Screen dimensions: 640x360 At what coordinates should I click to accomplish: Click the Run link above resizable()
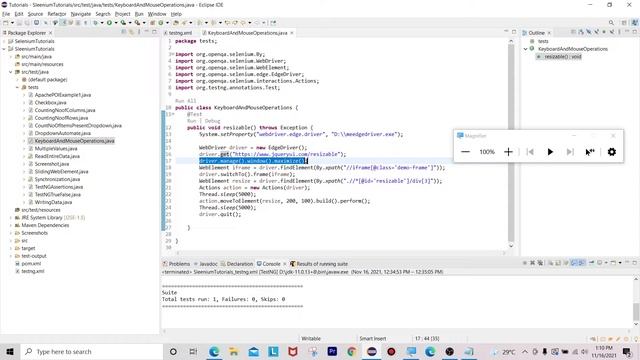click(x=191, y=121)
